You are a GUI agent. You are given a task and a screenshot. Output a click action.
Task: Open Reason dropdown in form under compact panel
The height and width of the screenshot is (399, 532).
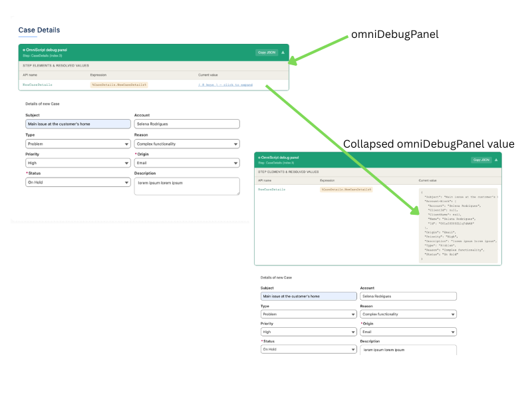pos(187,144)
